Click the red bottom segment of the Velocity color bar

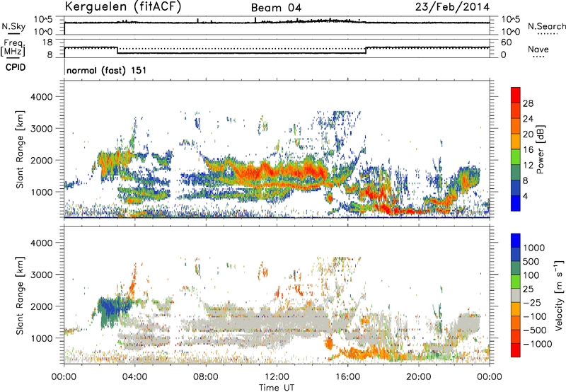(516, 350)
